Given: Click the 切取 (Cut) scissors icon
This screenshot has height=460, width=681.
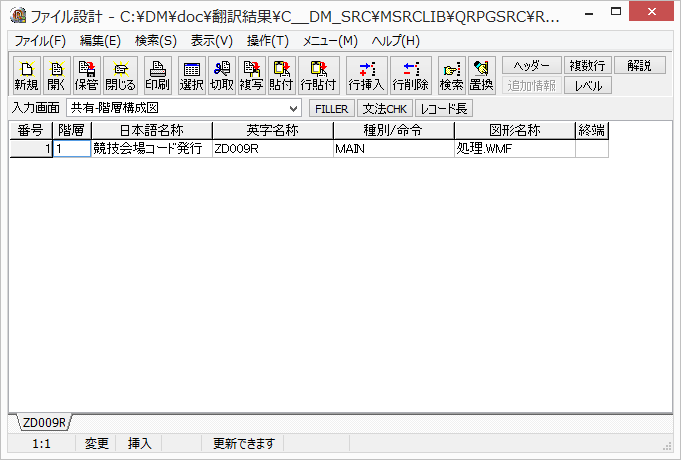Looking at the screenshot, I should point(222,75).
